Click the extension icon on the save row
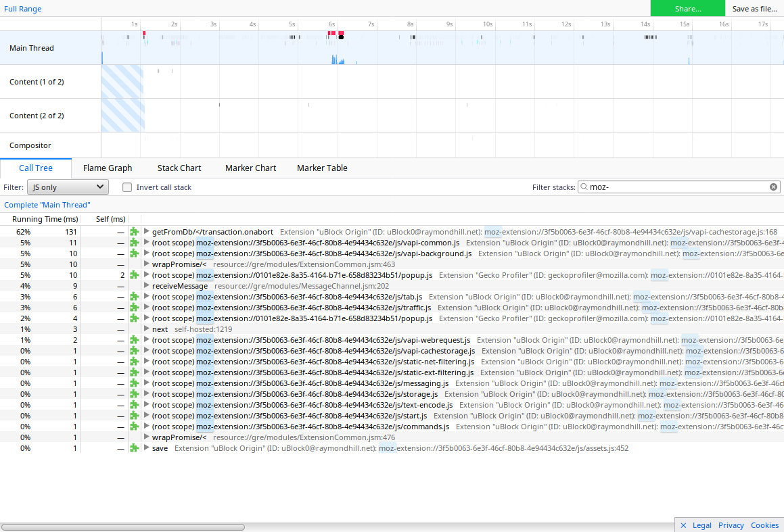 pos(134,448)
